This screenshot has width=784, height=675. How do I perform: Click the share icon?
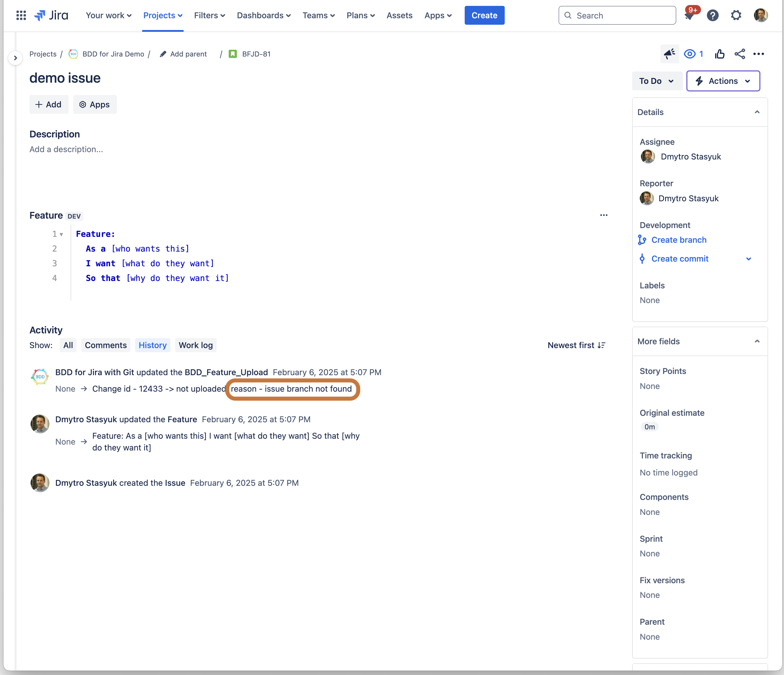740,54
